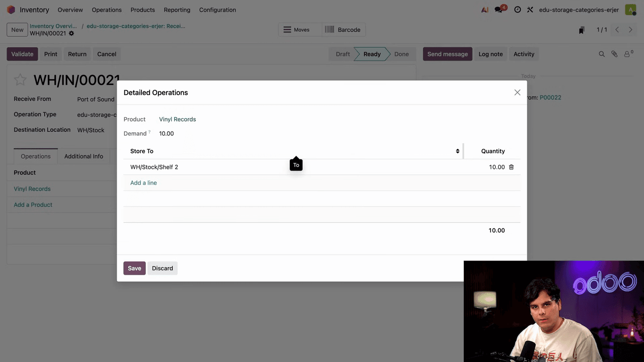Viewport: 644px width, 362px height.
Task: Toggle the favorite star beside WH/IN/00021
Action: pos(20,79)
